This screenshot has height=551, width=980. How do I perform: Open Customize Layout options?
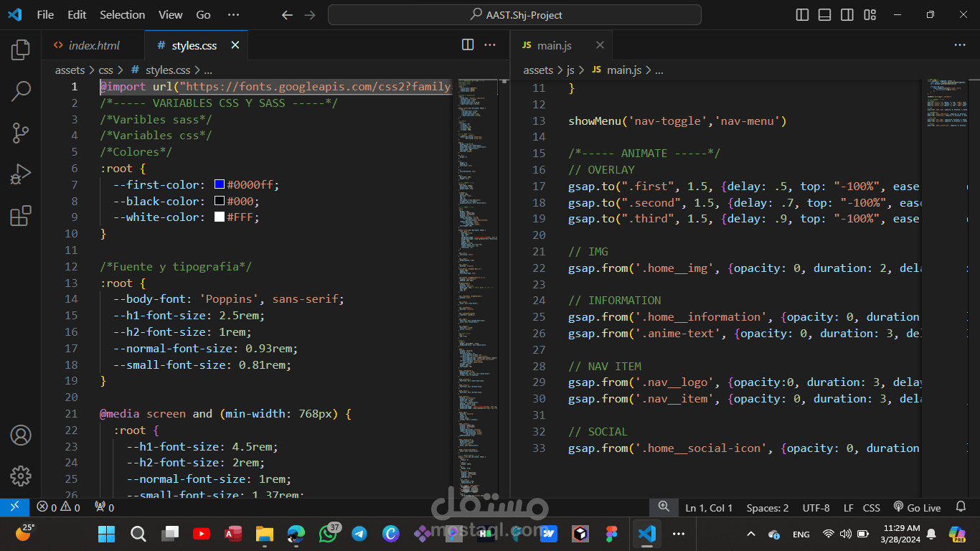point(870,14)
